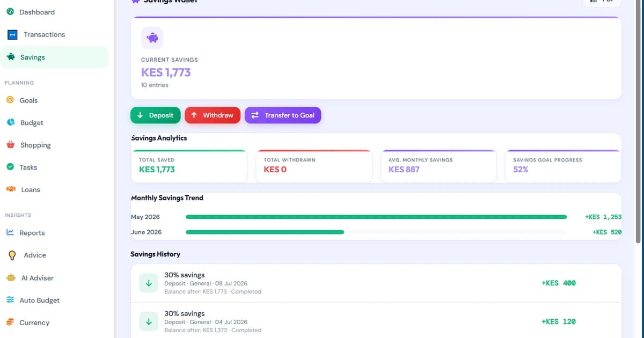The width and height of the screenshot is (644, 338).
Task: Click the Transactions arrows icon
Action: (12, 34)
